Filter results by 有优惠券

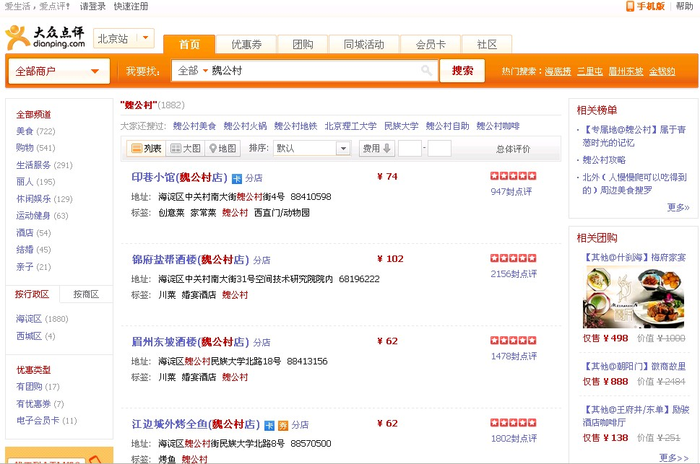(x=33, y=404)
